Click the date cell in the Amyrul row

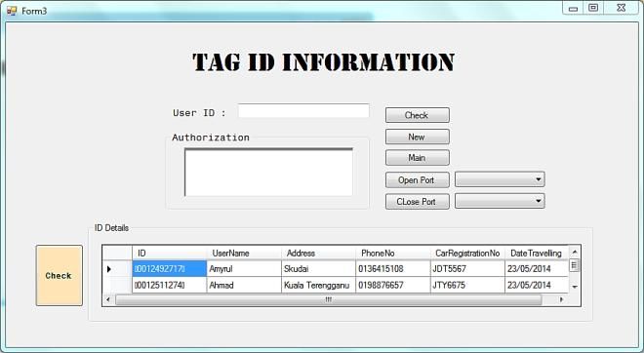[x=537, y=269]
